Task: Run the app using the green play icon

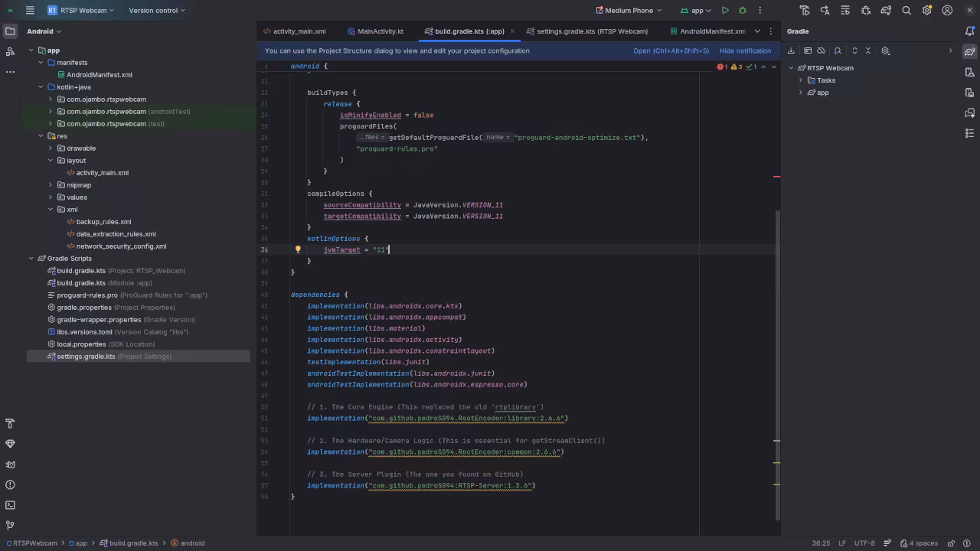Action: [724, 10]
